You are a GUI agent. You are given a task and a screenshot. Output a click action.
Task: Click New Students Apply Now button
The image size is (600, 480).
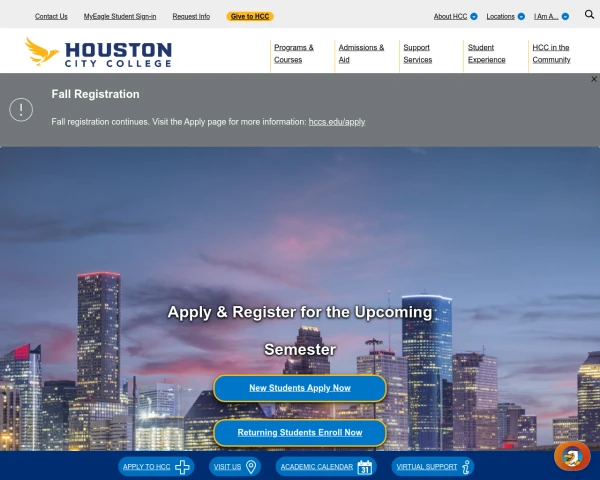(300, 388)
